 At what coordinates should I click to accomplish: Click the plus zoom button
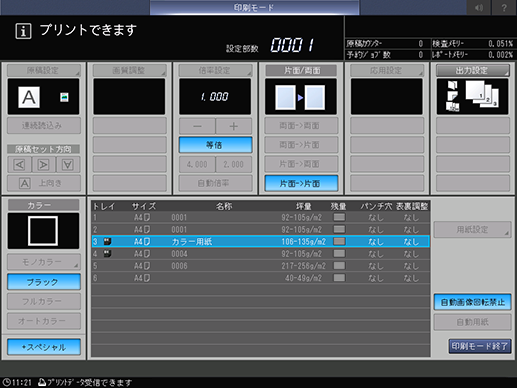coord(234,126)
